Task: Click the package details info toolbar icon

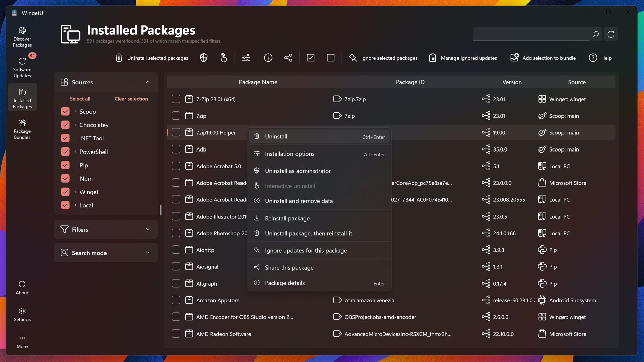Action: [268, 58]
